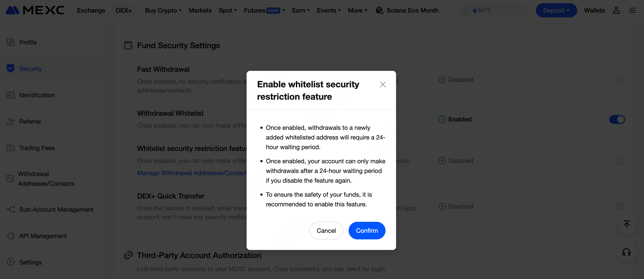
Task: Expand the Buy Crypto dropdown
Action: (x=163, y=10)
